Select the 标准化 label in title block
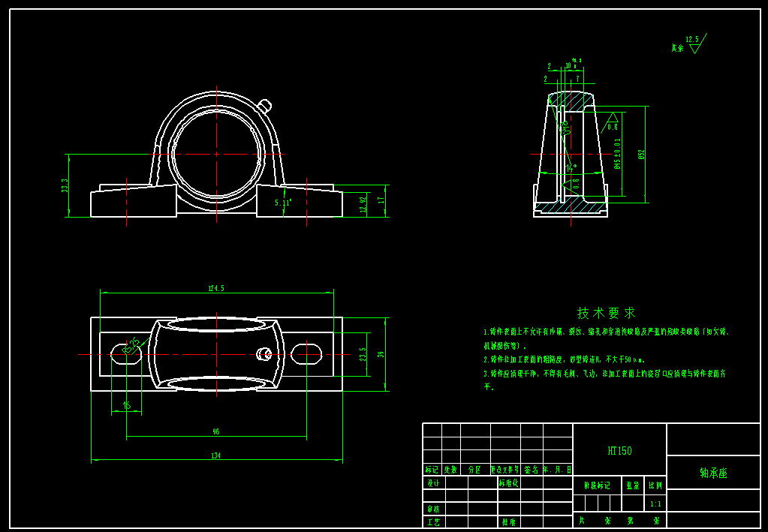The height and width of the screenshot is (532, 768). point(509,483)
